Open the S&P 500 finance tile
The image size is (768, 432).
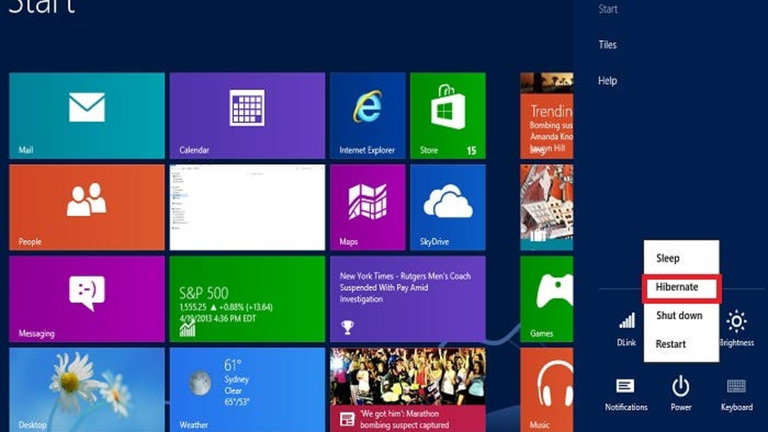point(247,299)
